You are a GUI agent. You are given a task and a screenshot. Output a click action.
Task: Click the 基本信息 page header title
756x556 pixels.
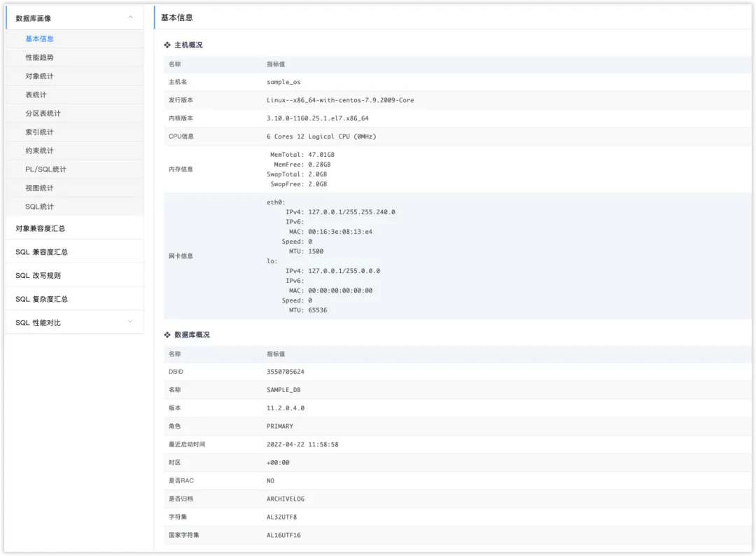click(177, 18)
